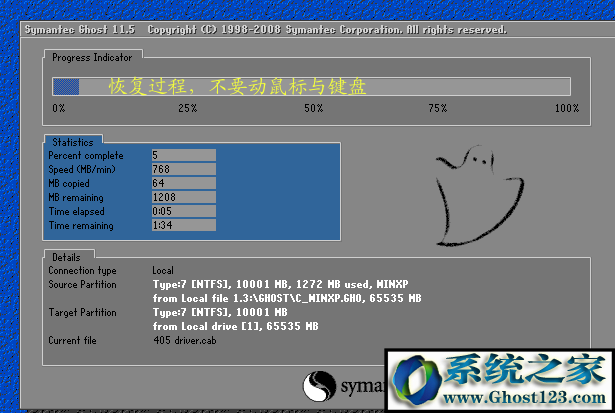
Task: Click the "MB copied" label
Action: point(69,184)
